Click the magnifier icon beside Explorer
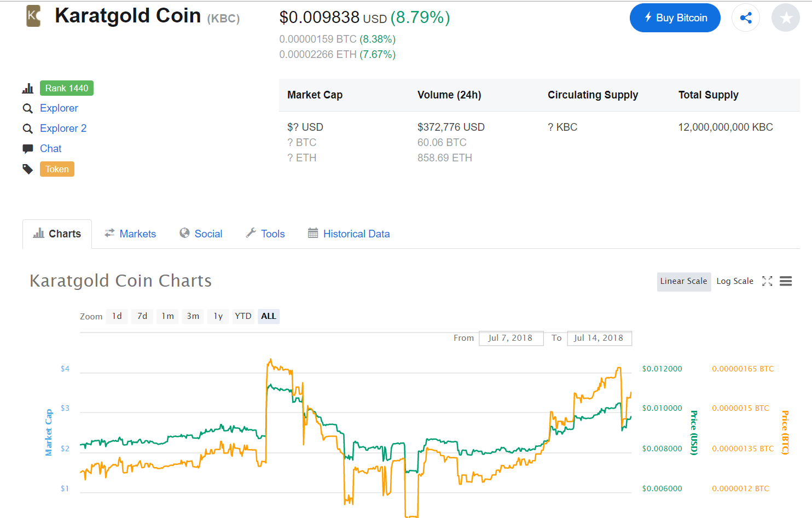This screenshot has height=518, width=812. pos(28,109)
